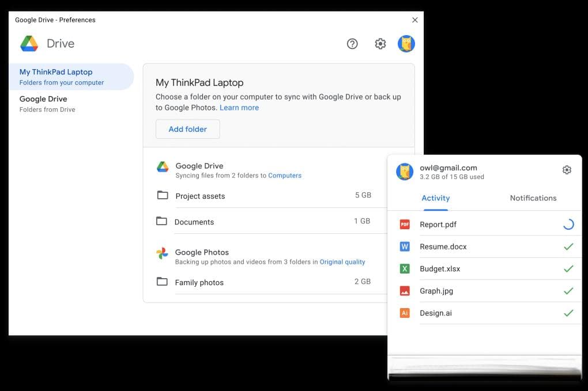Open the help question mark icon
588x391 pixels.
point(352,44)
